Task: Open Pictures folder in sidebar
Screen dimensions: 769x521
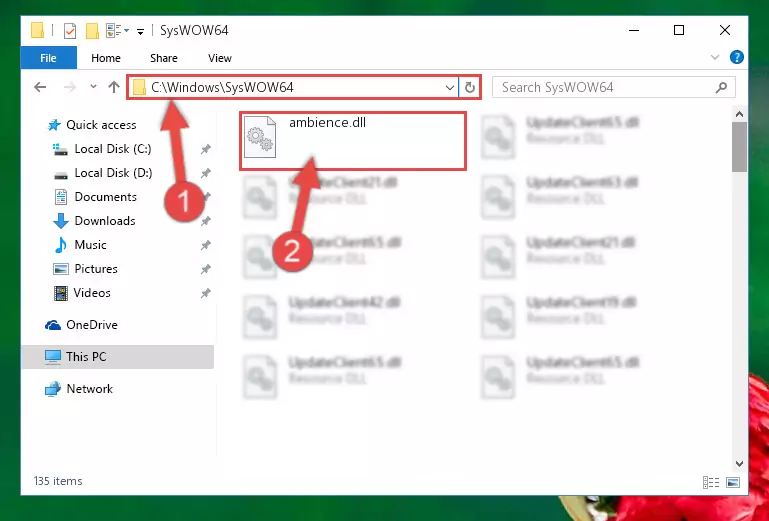Action: tap(96, 269)
